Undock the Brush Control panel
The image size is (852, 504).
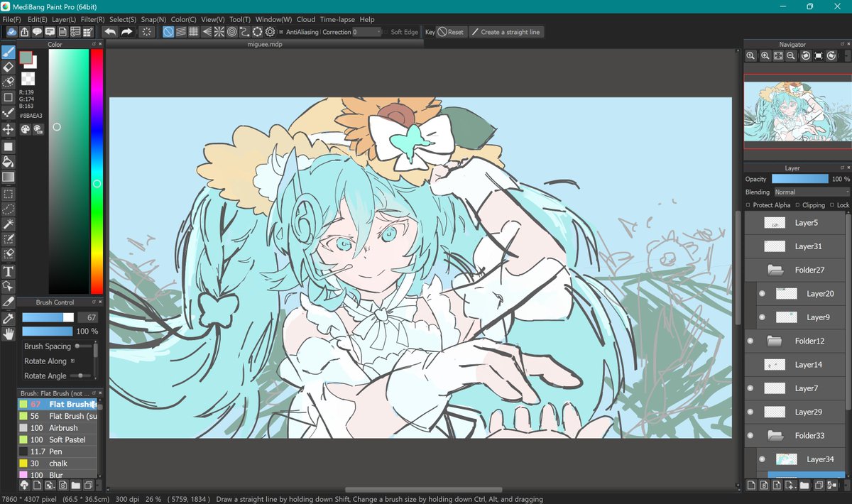pos(94,302)
